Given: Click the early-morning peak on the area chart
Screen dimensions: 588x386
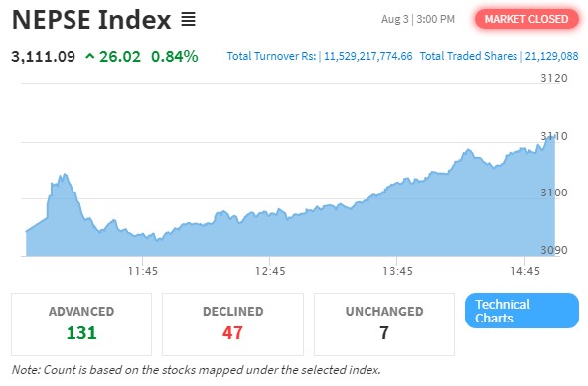Looking at the screenshot, I should click(x=65, y=175).
